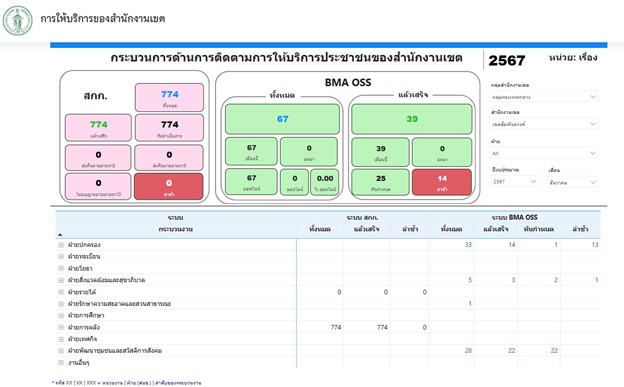The width and height of the screenshot is (624, 387).
Task: Click plus icon beside ฝ่ายรายได้
Action: tap(61, 292)
